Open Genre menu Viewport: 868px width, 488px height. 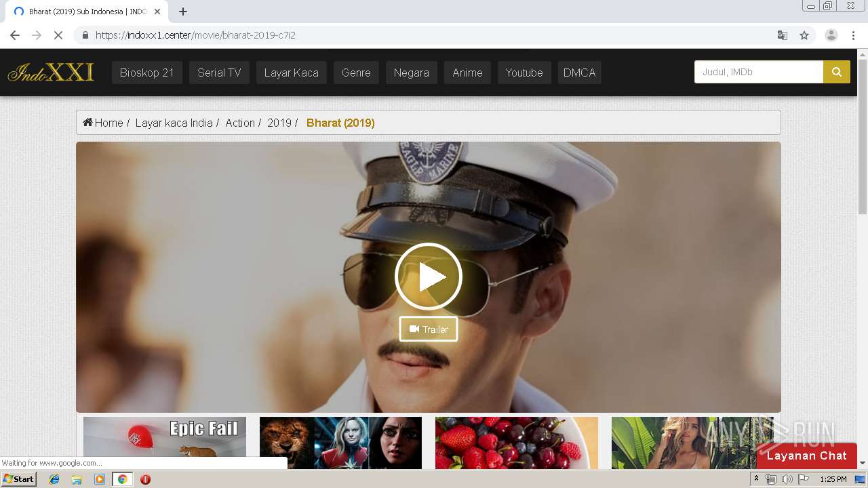point(356,73)
